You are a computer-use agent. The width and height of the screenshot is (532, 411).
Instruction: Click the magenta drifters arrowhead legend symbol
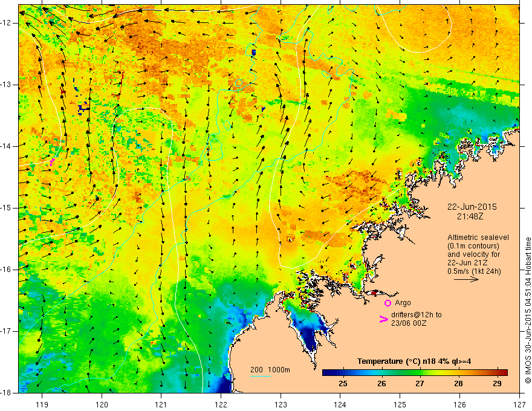pos(383,319)
